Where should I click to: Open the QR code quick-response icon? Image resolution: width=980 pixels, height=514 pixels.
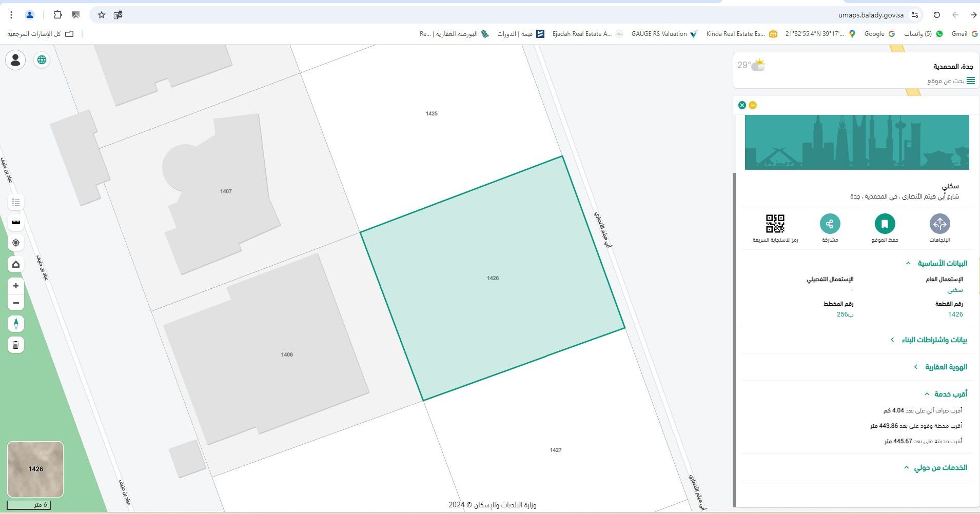[775, 224]
